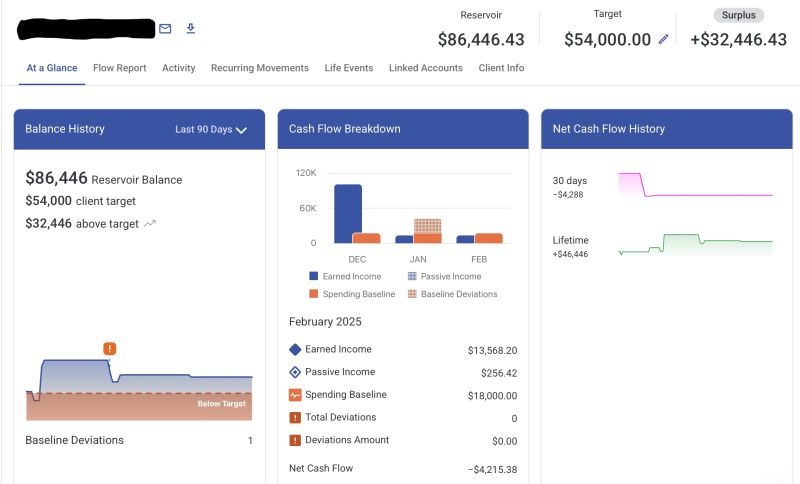Toggle Baseline Deviations legend swatch
Viewport: 800px width, 484px height.
pos(412,294)
